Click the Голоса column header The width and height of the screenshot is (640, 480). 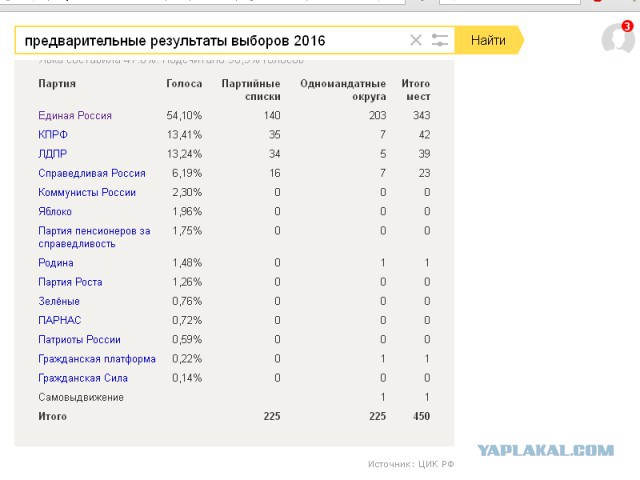[x=184, y=83]
